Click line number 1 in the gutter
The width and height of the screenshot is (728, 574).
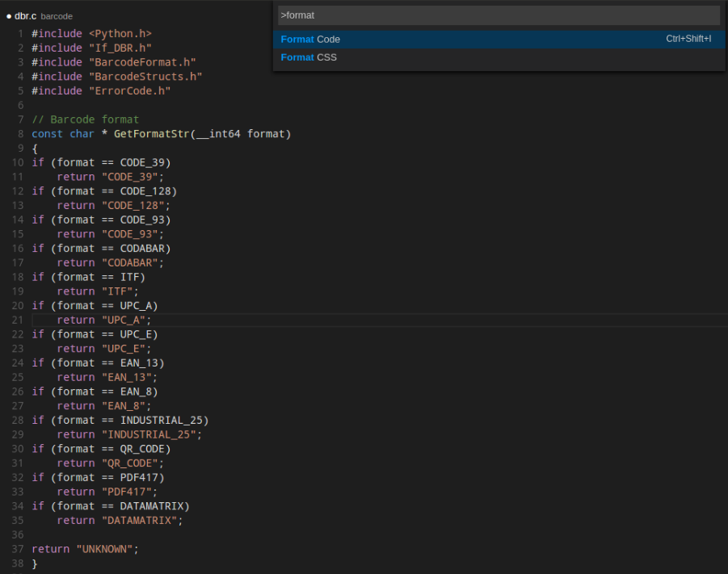click(x=20, y=33)
